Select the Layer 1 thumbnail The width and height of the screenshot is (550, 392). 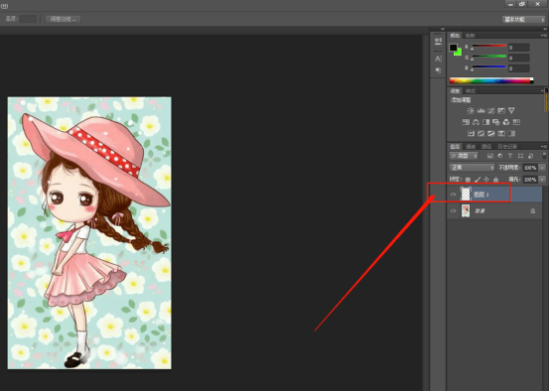[466, 195]
